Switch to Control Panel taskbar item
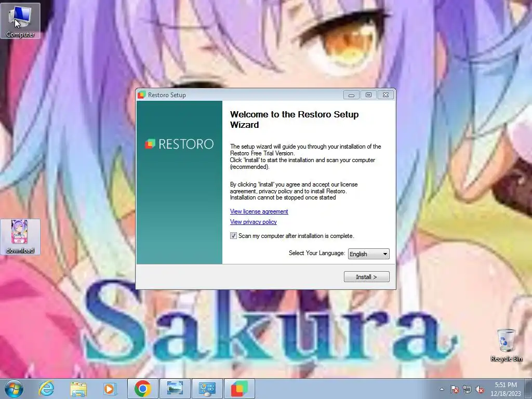This screenshot has height=399, width=532. 207,389
